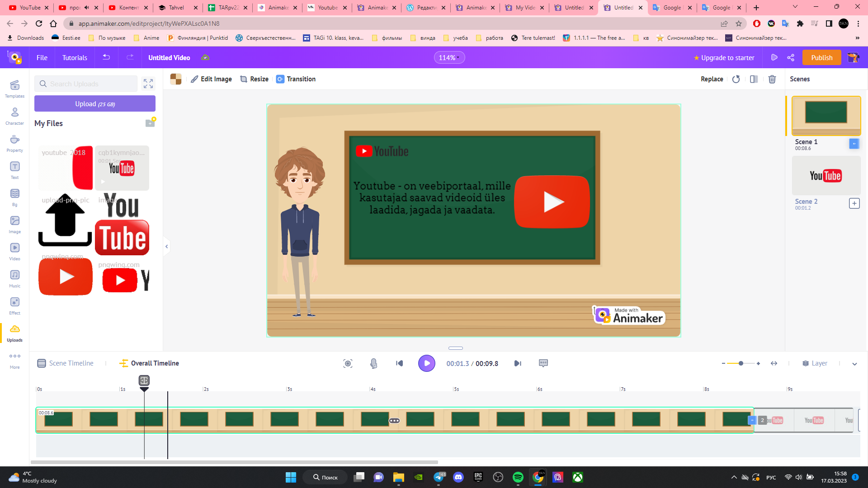Switch to the Tahvel browser tab
The width and height of the screenshot is (868, 488).
coord(178,7)
